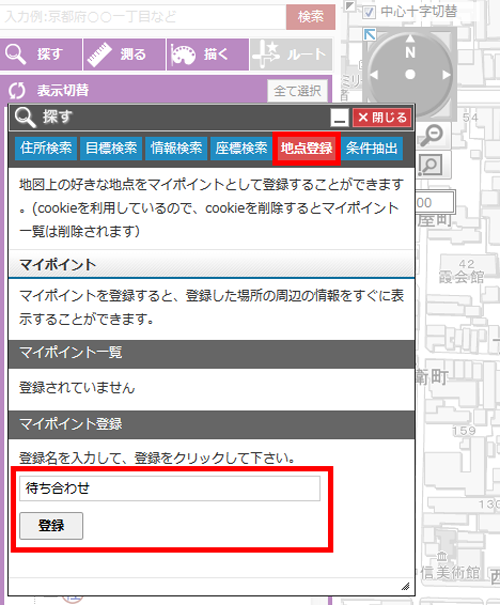Select the 描く palette drawing tool
The width and height of the screenshot is (500, 605).
coord(208,54)
